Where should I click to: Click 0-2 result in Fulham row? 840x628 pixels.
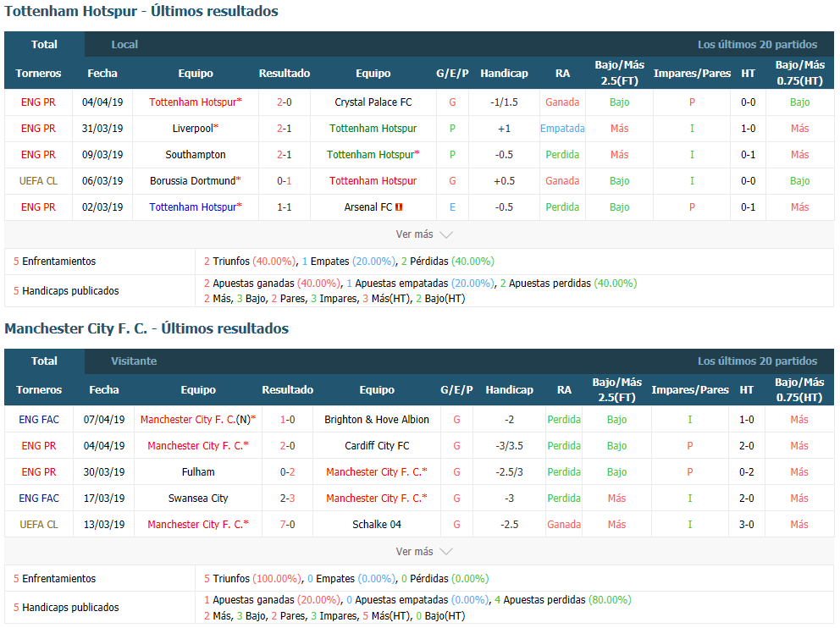tap(287, 472)
